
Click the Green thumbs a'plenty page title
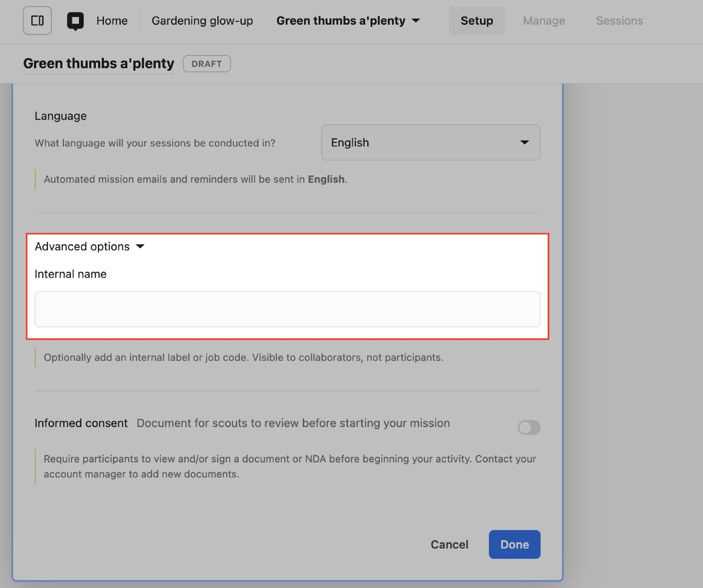(x=98, y=64)
